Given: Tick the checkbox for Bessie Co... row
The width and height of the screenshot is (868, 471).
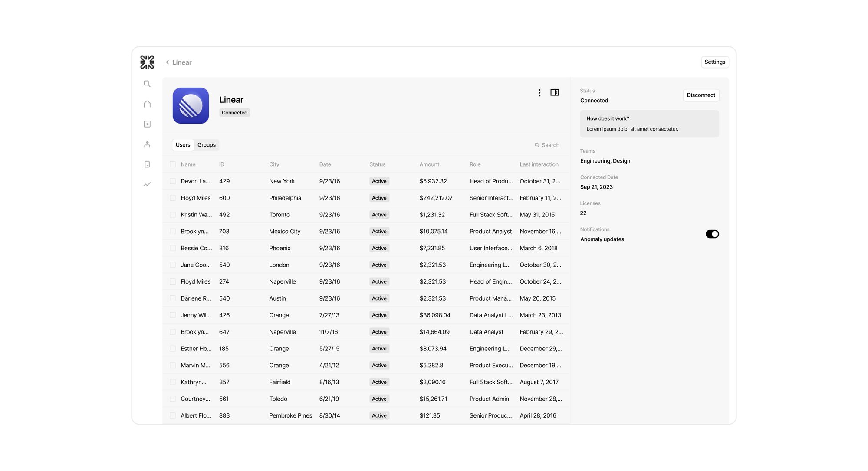Looking at the screenshot, I should [173, 248].
